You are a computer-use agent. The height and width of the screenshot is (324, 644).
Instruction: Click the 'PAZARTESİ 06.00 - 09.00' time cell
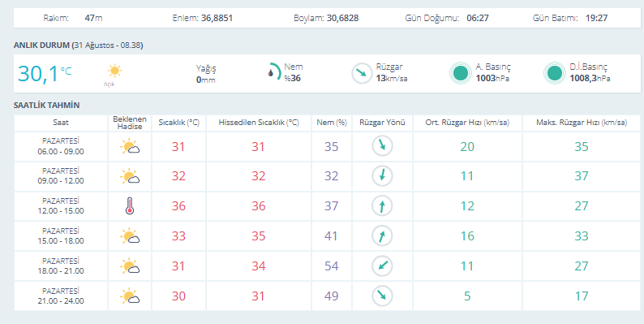point(61,146)
